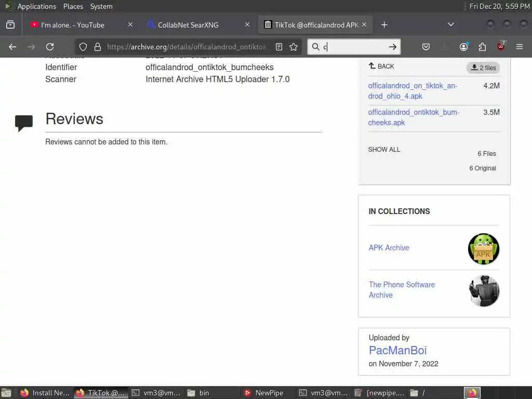Open the APK Archive collection link
Viewport: 532px width, 399px height.
click(x=389, y=248)
